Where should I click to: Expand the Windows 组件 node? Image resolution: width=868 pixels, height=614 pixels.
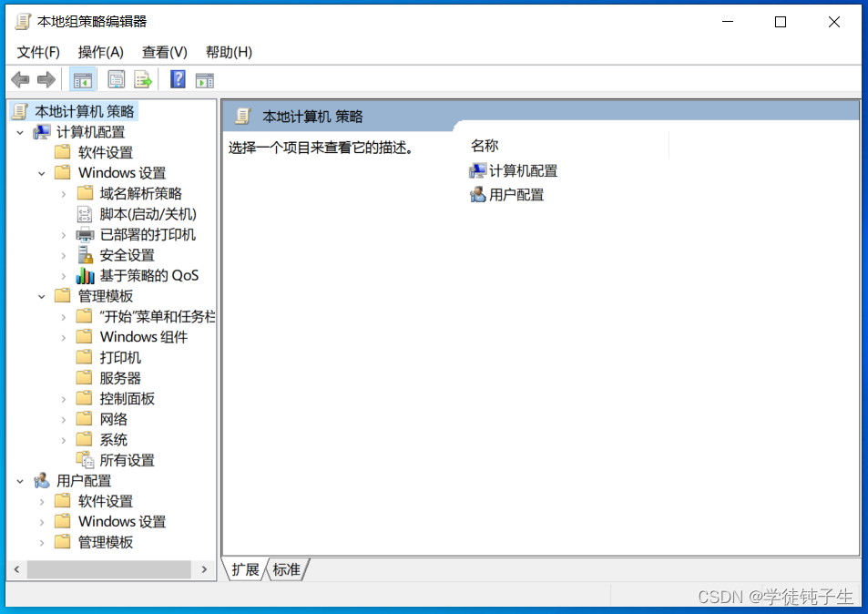tap(63, 338)
